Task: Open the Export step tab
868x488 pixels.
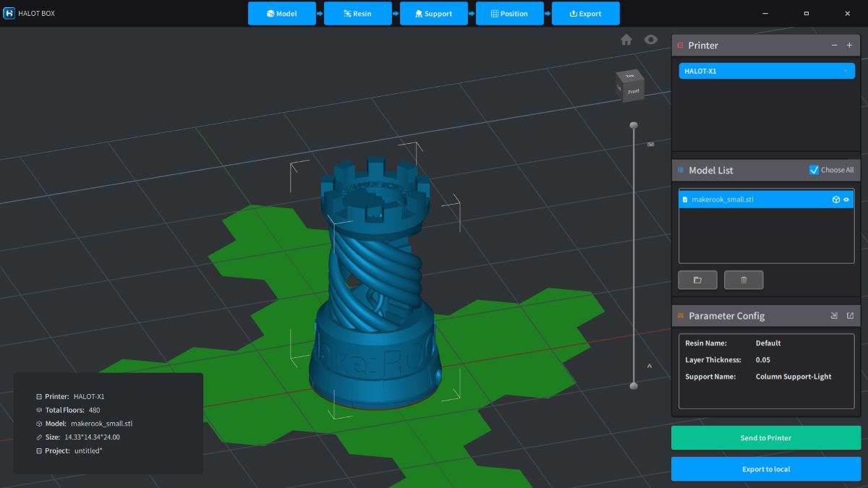Action: click(x=586, y=14)
